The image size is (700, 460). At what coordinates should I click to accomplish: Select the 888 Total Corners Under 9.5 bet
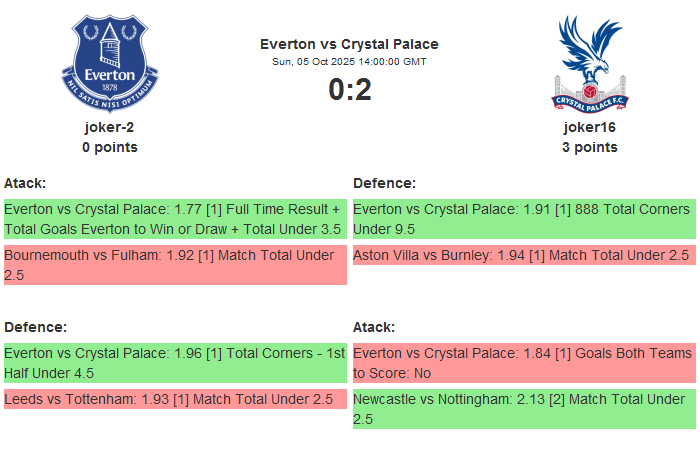(x=524, y=219)
